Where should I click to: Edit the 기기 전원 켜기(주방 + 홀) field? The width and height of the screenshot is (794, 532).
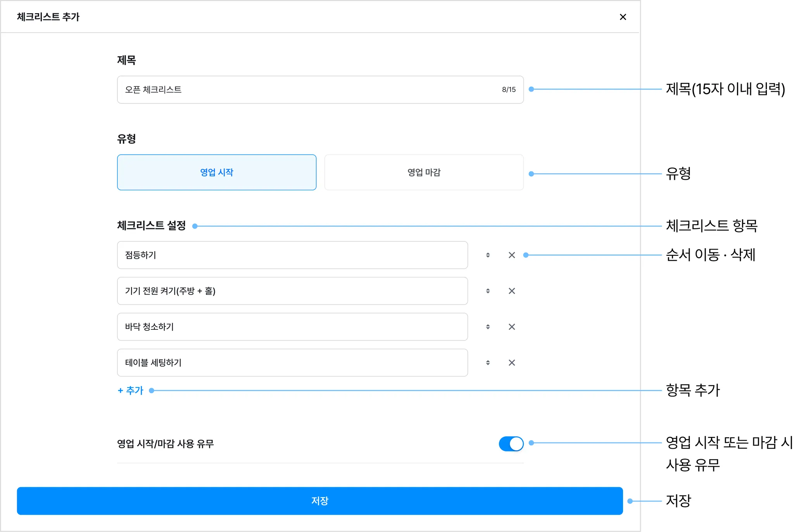[292, 291]
